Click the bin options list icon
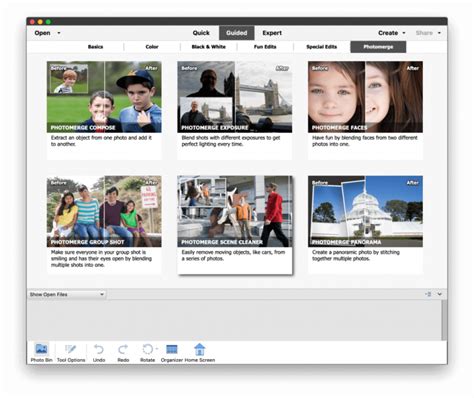 (x=429, y=294)
